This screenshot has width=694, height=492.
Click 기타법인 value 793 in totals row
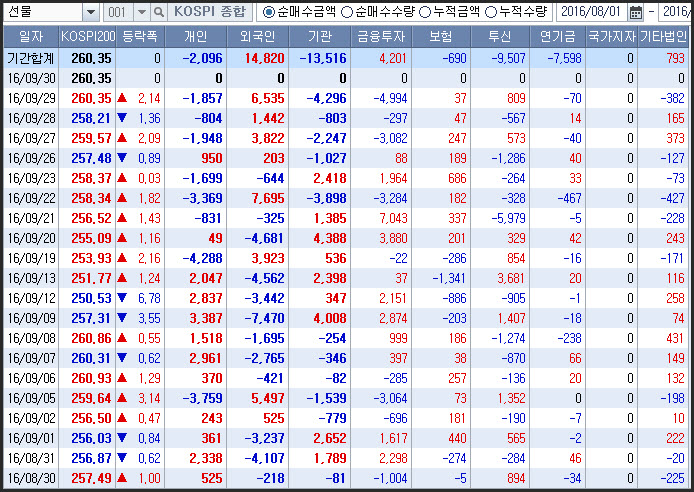click(x=675, y=58)
